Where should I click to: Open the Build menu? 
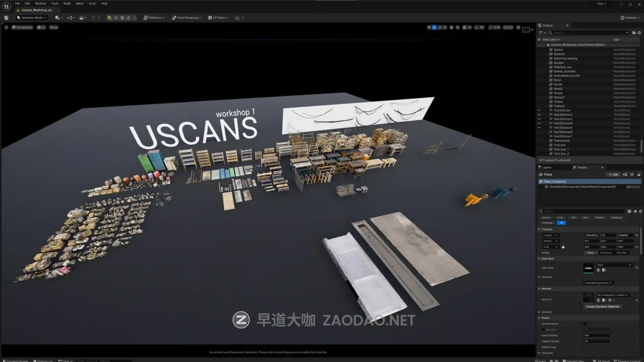67,3
